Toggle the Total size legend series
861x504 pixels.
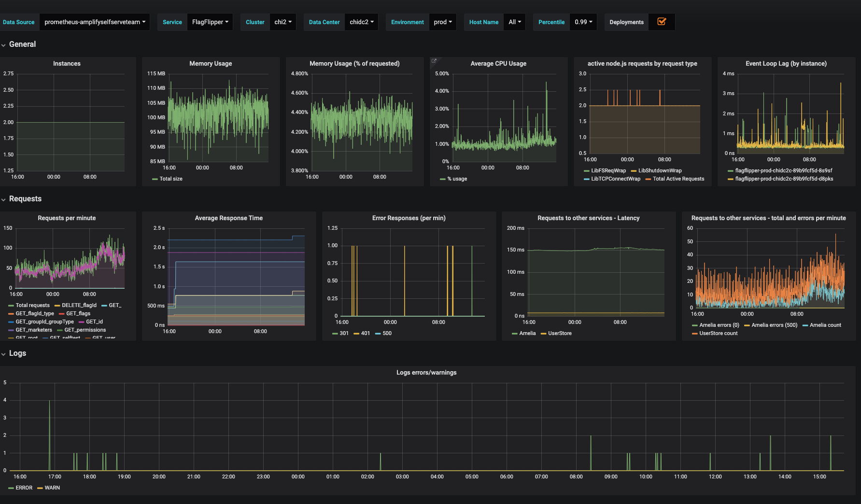171,179
